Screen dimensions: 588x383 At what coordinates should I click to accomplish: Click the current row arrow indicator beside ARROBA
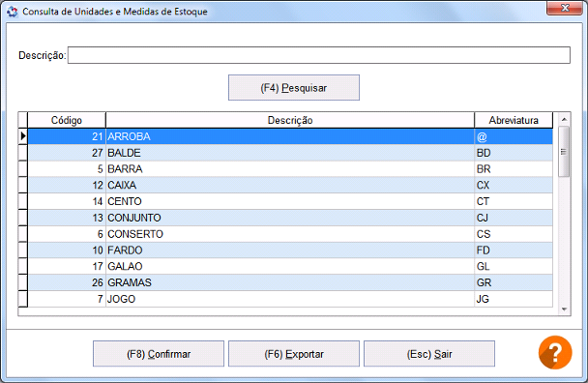pos(23,136)
